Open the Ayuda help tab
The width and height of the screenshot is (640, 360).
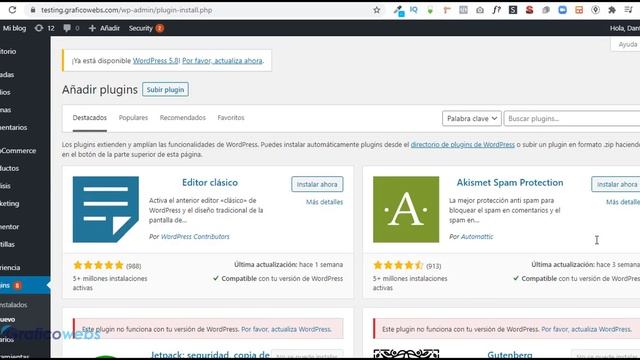(x=626, y=44)
